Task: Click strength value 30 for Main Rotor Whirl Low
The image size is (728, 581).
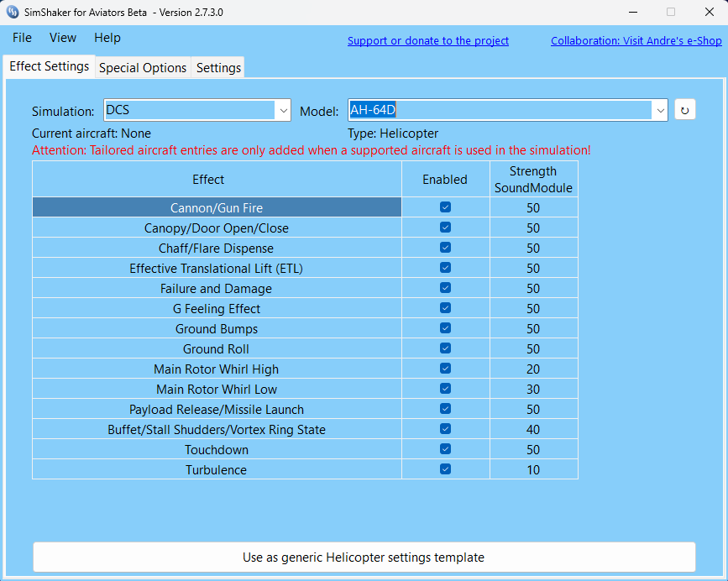Action: click(x=533, y=390)
